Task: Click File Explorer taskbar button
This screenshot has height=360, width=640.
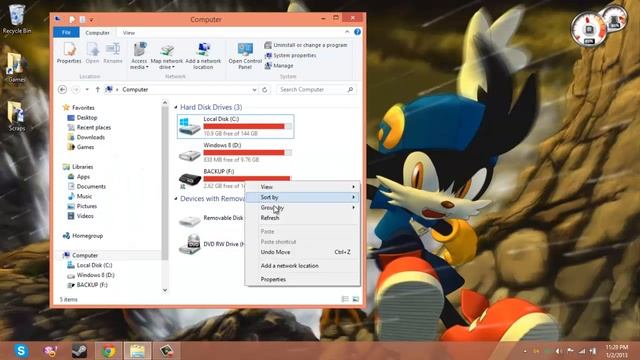Action: 137,351
